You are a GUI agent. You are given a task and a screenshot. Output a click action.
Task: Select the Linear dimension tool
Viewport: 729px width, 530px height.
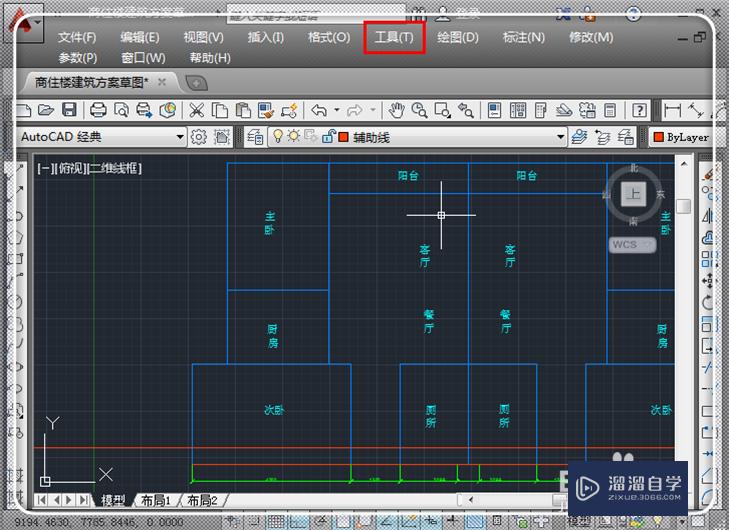(x=672, y=110)
